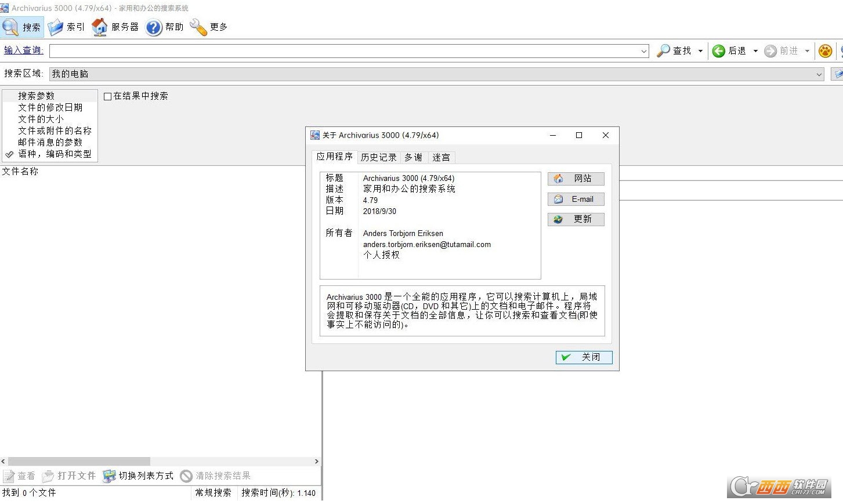Click the icon right of search area

[x=837, y=74]
